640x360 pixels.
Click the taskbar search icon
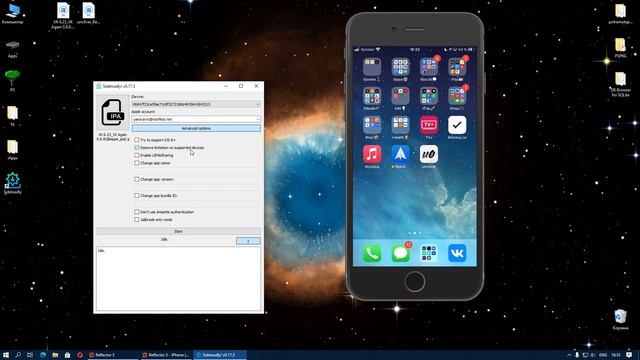pyautogui.click(x=18, y=355)
